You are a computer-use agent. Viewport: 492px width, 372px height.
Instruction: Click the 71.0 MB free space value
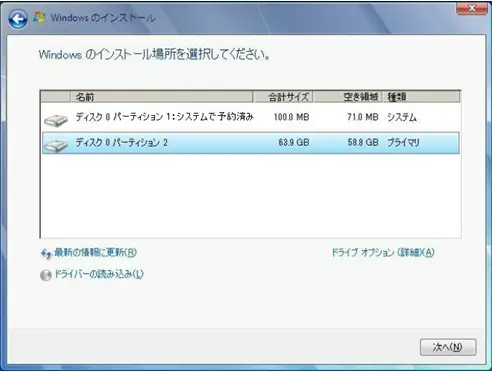coord(363,117)
